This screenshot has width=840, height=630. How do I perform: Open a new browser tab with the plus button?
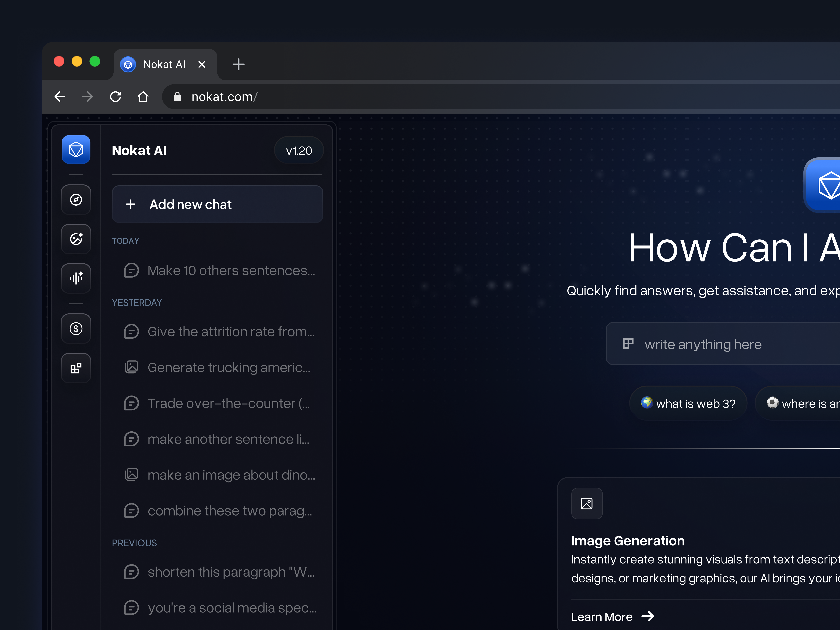(239, 64)
